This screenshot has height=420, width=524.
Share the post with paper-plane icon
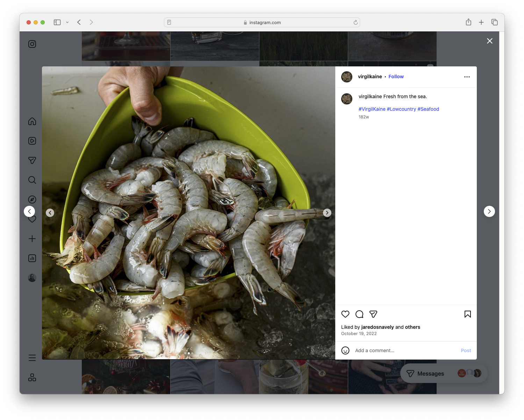373,314
